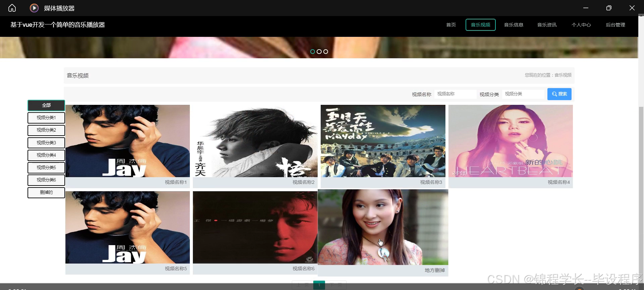Choose the 删掉的 category button

coord(46,192)
